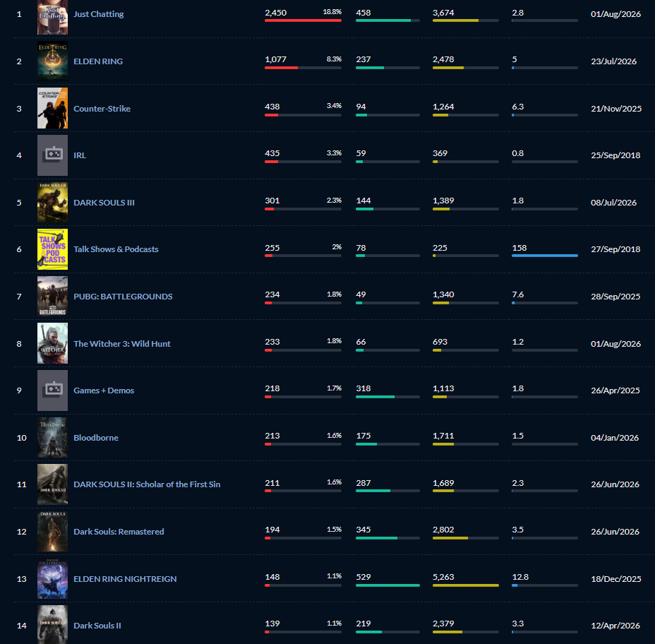Open The Witcher 3: Wild Hunt link
Screen dimensions: 655x644
122,343
